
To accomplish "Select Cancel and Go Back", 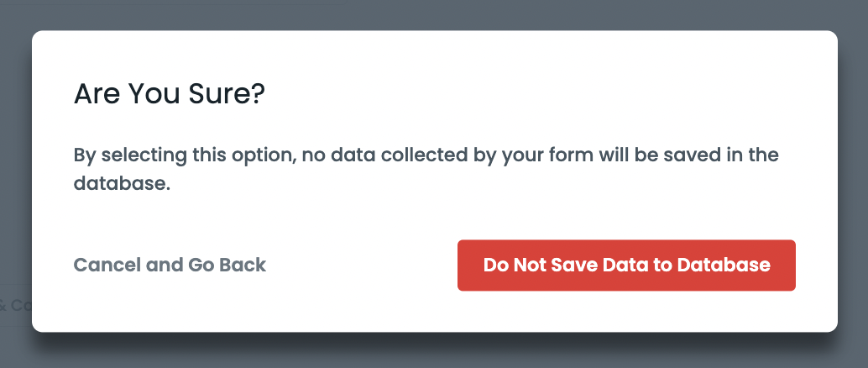I will coord(170,265).
